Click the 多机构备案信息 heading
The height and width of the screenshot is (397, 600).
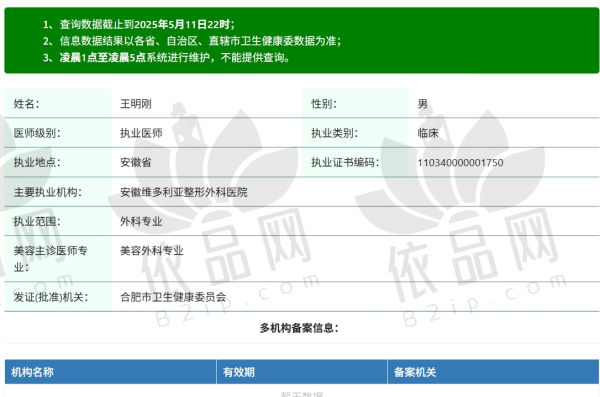tap(299, 328)
